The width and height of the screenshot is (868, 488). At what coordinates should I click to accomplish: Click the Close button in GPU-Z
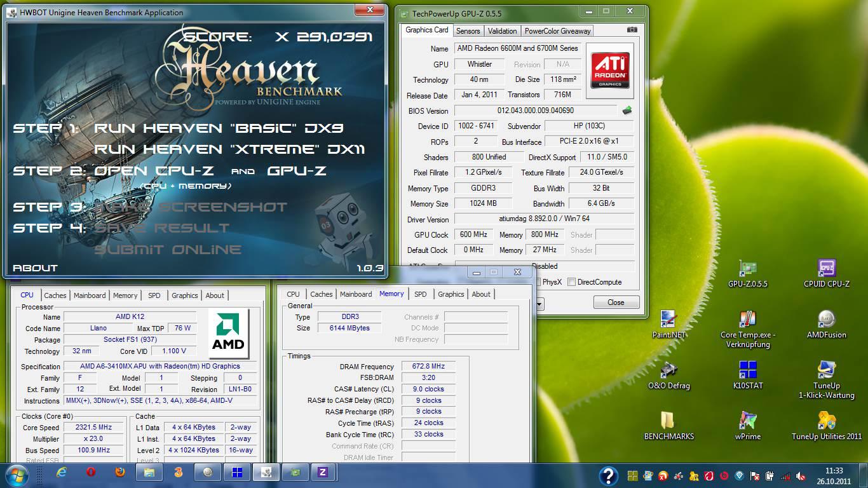(616, 302)
